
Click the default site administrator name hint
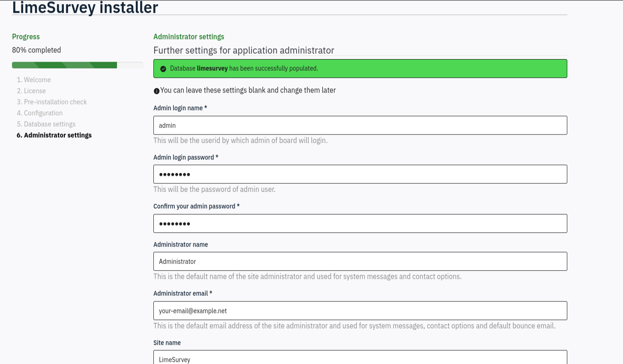click(x=308, y=277)
